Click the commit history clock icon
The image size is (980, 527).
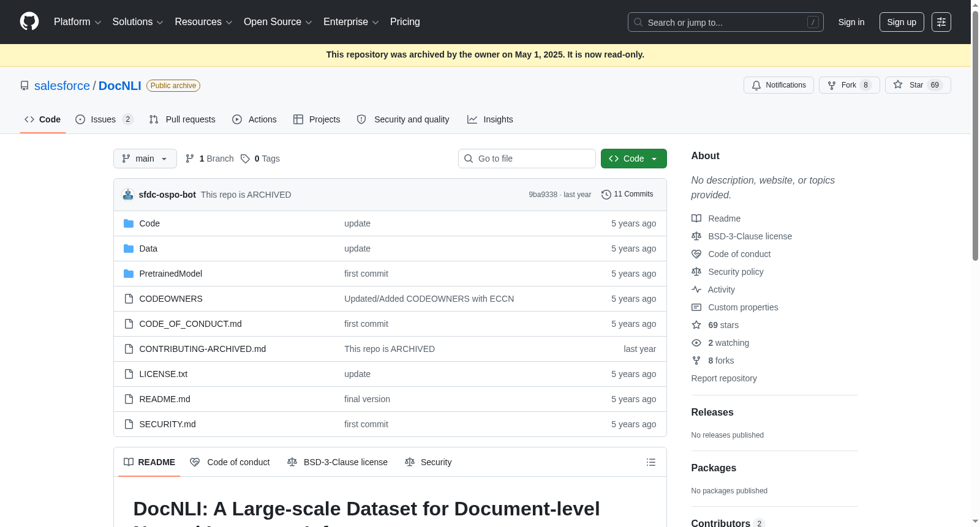click(x=606, y=195)
